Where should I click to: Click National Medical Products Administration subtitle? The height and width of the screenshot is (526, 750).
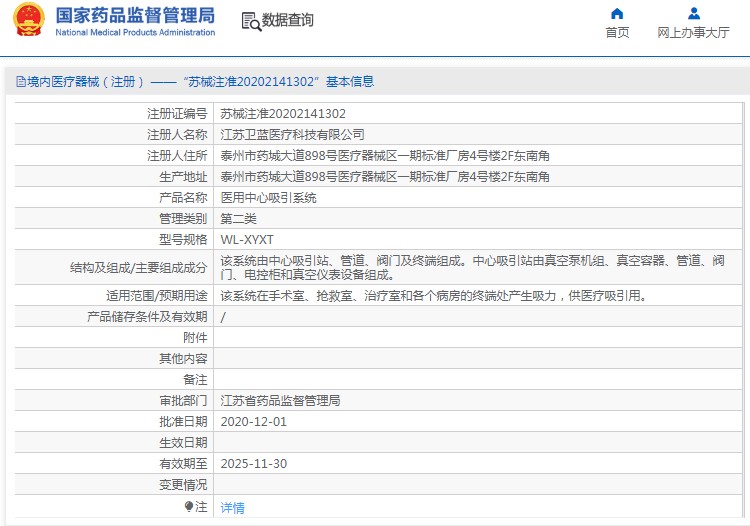(x=135, y=33)
